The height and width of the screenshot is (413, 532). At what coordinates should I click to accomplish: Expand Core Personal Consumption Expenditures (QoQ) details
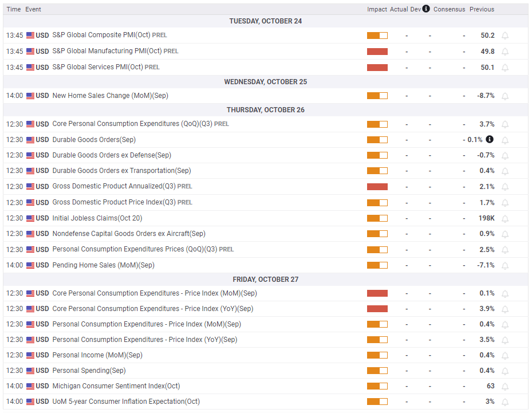click(132, 124)
